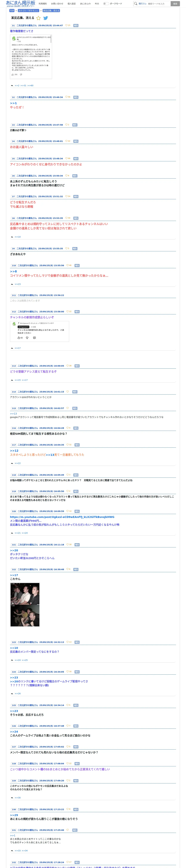Click reply arrow icon under post 8
The height and width of the screenshot is (868, 186).
(x=12, y=237)
